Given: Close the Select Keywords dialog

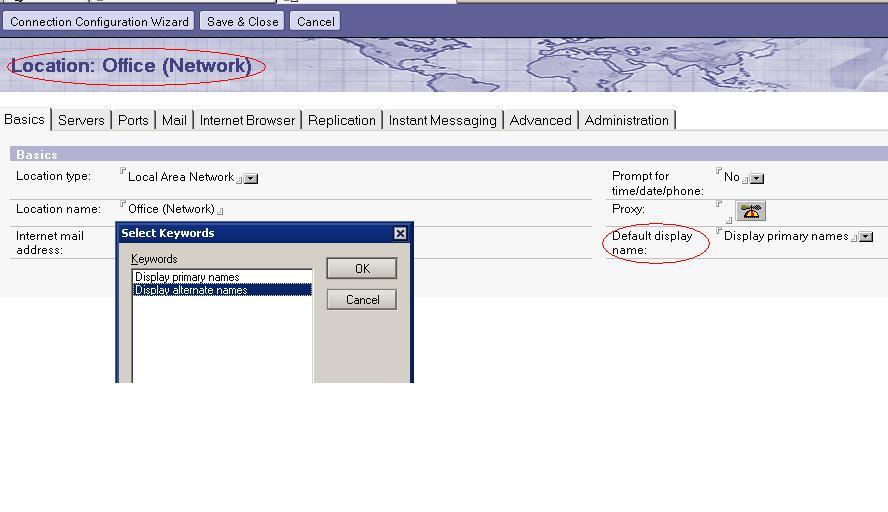Looking at the screenshot, I should click(x=400, y=233).
